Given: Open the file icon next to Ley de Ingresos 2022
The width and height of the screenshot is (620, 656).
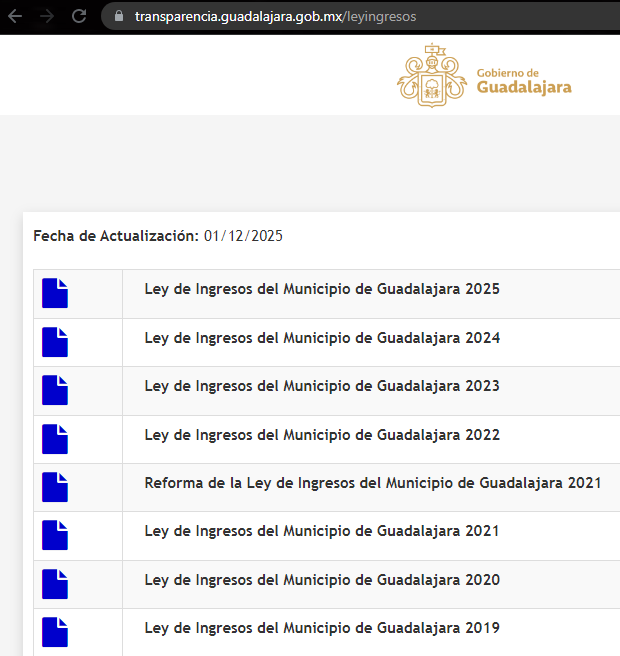Looking at the screenshot, I should 55,439.
